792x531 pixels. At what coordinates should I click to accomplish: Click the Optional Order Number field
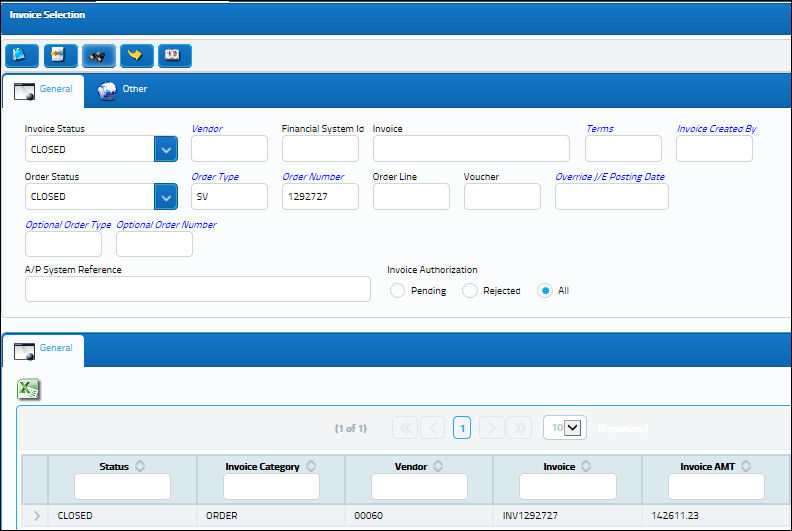154,244
